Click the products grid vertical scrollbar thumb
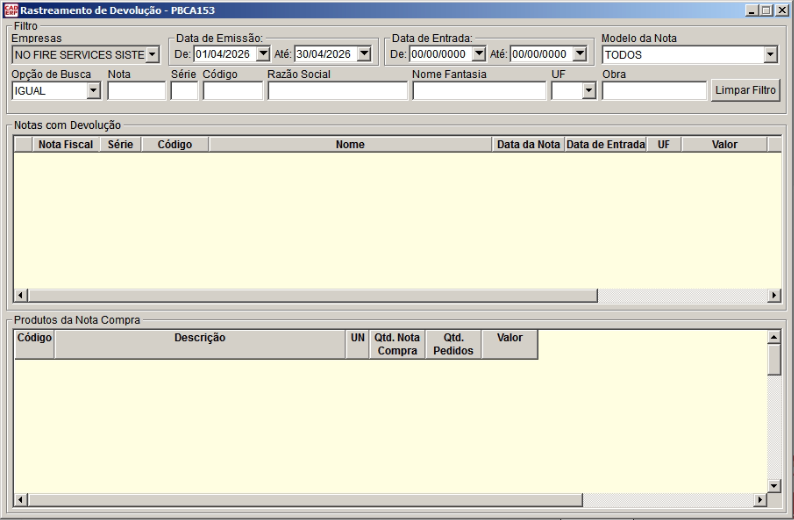Screen dimensions: 794x520 pyautogui.click(x=774, y=359)
